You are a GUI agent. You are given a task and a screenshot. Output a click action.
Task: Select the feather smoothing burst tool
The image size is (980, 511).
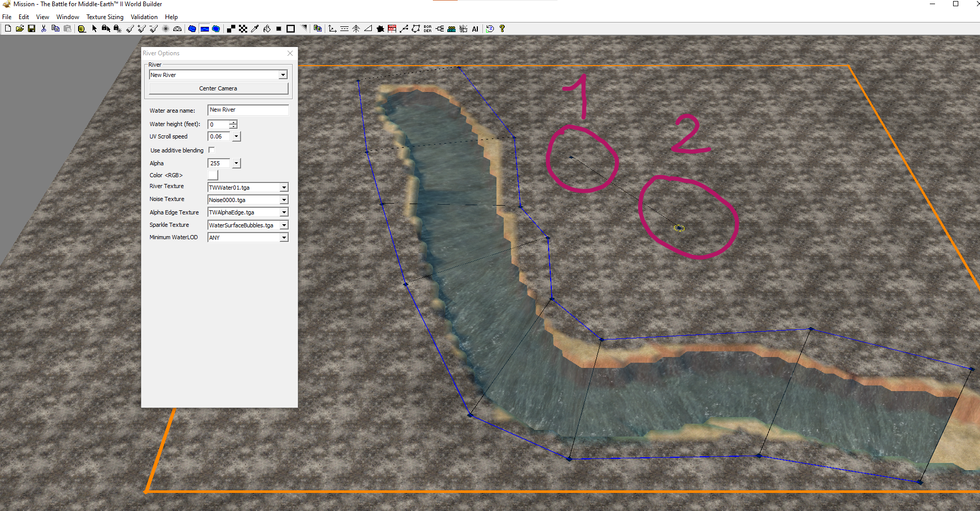pos(165,29)
